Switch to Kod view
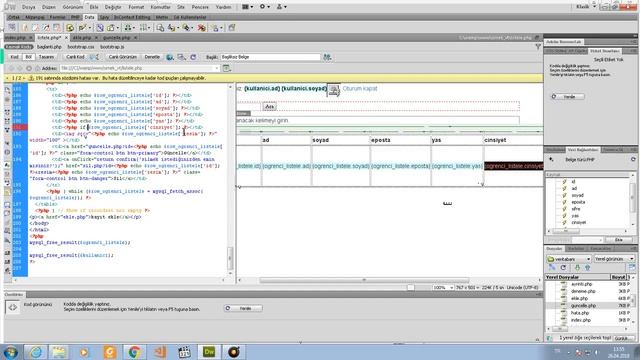Image resolution: width=640 pixels, height=360 pixels. tap(14, 57)
